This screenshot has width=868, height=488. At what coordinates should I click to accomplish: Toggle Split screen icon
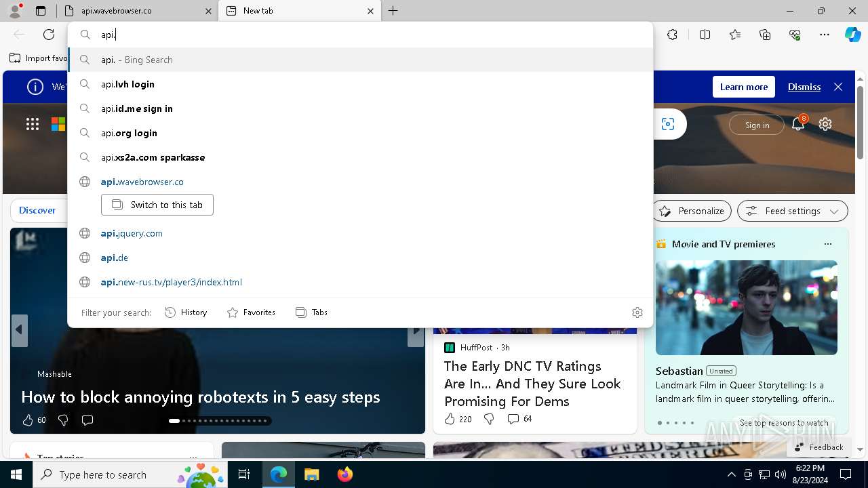(x=705, y=35)
